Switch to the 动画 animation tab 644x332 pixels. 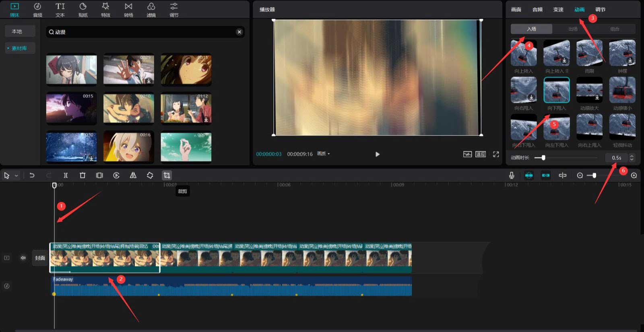coord(579,10)
